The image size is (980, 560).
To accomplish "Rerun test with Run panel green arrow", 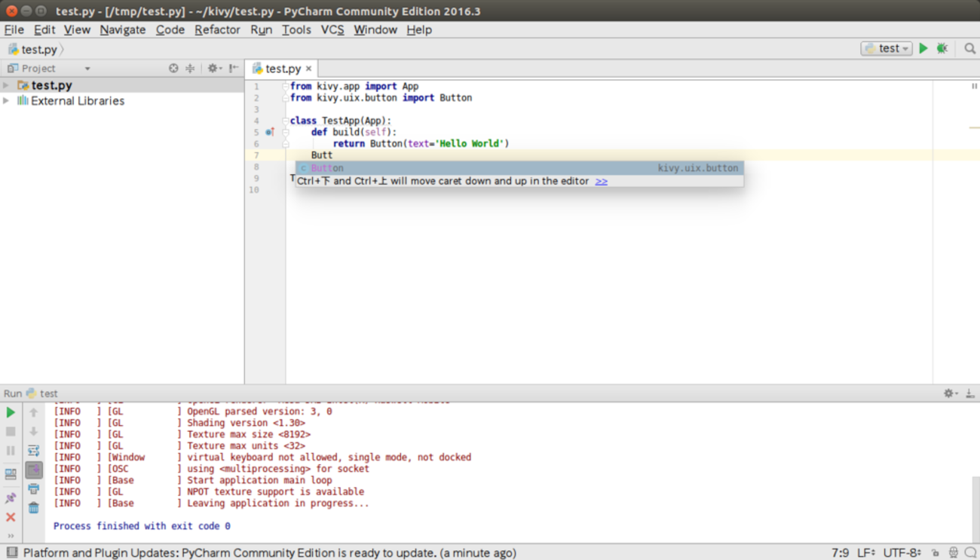I will pyautogui.click(x=11, y=412).
